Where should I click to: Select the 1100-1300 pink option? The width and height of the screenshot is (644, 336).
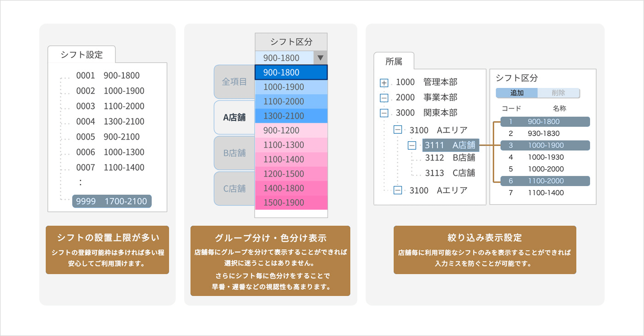291,145
